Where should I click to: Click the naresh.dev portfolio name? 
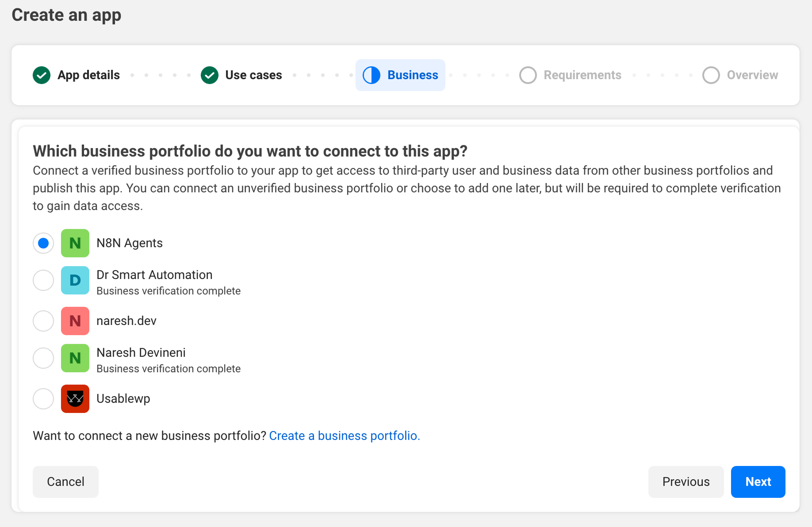pos(126,321)
